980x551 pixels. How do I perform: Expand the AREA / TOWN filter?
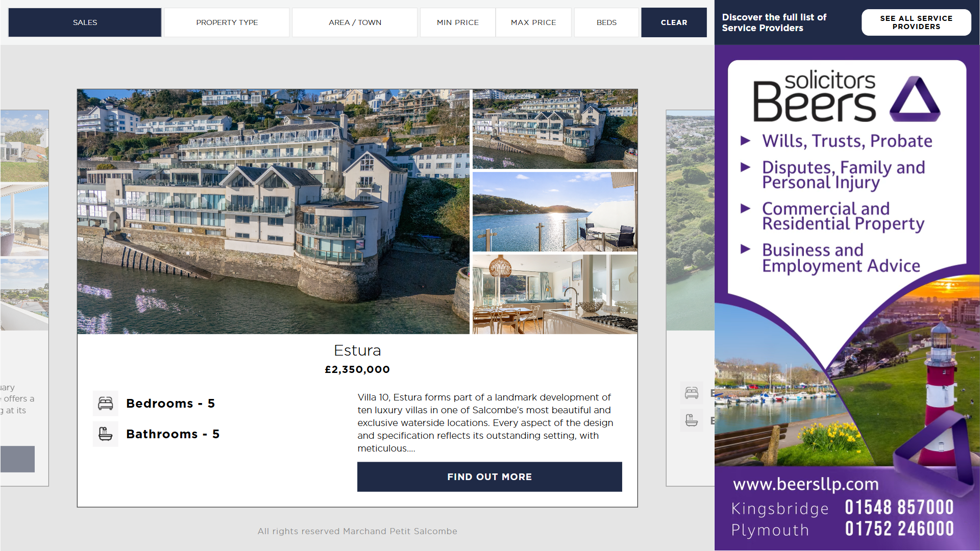(x=355, y=22)
